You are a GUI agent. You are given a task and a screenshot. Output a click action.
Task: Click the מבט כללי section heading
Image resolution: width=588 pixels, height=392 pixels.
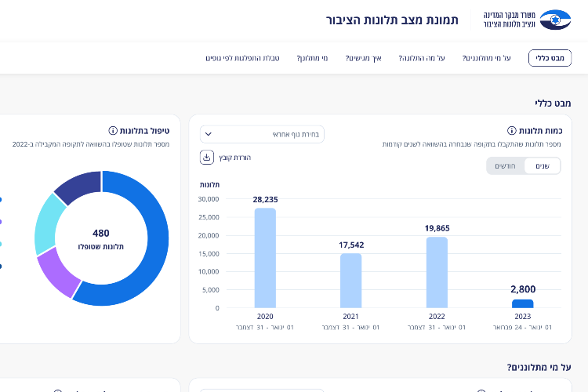(x=553, y=103)
